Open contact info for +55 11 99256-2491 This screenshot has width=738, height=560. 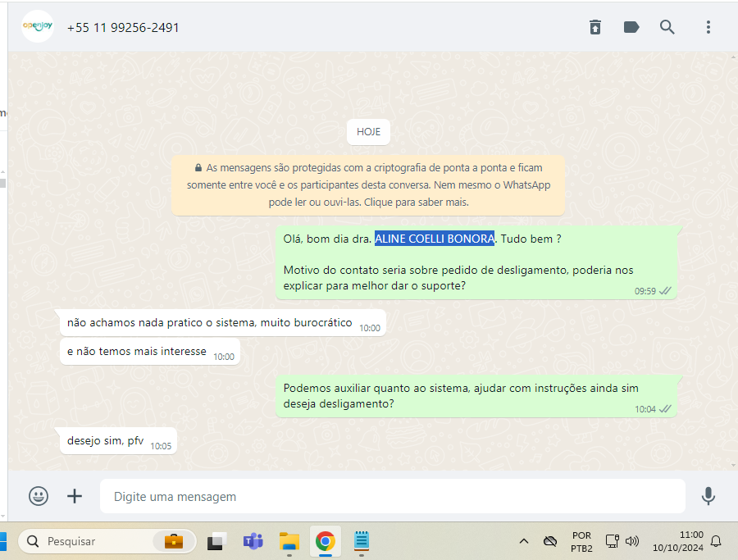click(x=123, y=28)
